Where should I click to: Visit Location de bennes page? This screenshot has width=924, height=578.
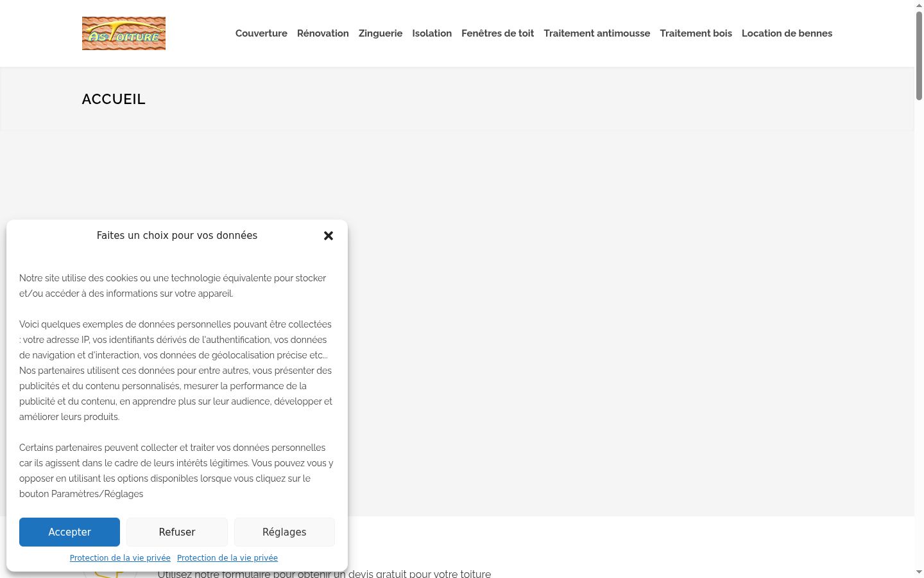coord(787,33)
